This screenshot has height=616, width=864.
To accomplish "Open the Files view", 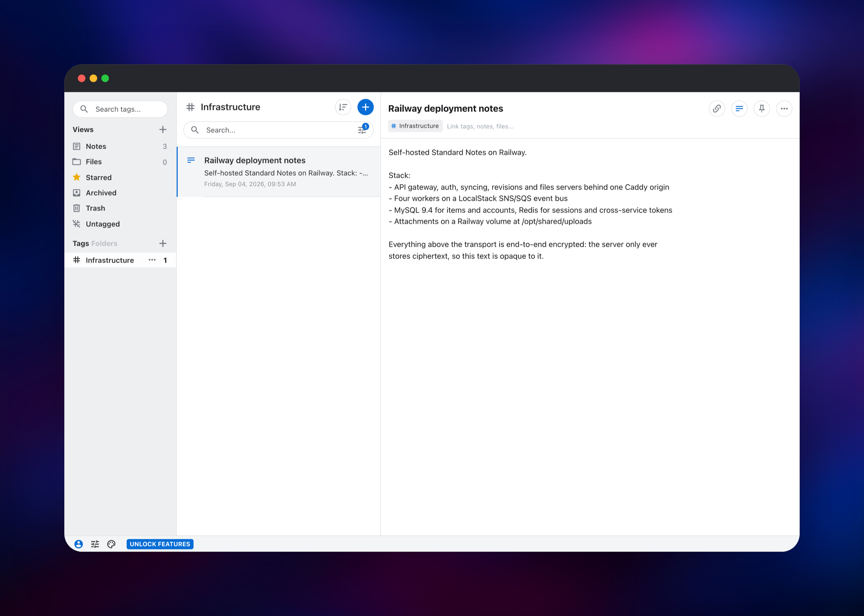I will pyautogui.click(x=120, y=162).
